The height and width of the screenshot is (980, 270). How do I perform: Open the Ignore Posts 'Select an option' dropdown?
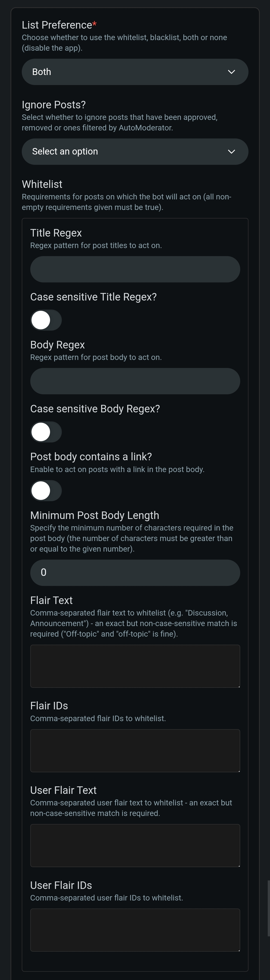135,152
